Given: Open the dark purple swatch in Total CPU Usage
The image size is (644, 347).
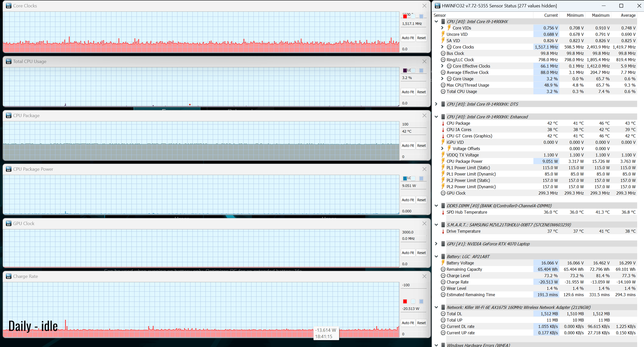Looking at the screenshot, I should tap(405, 70).
